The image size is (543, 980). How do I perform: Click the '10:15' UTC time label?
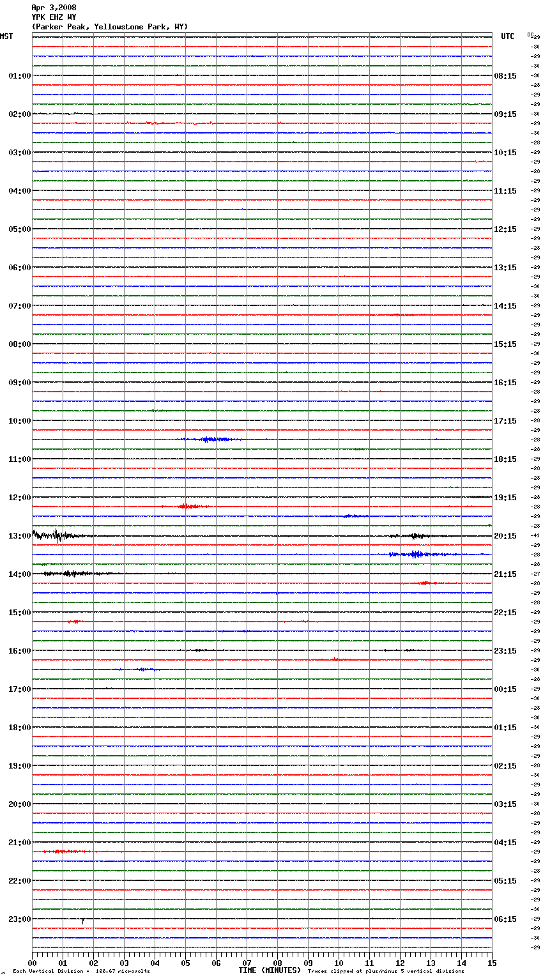point(505,153)
